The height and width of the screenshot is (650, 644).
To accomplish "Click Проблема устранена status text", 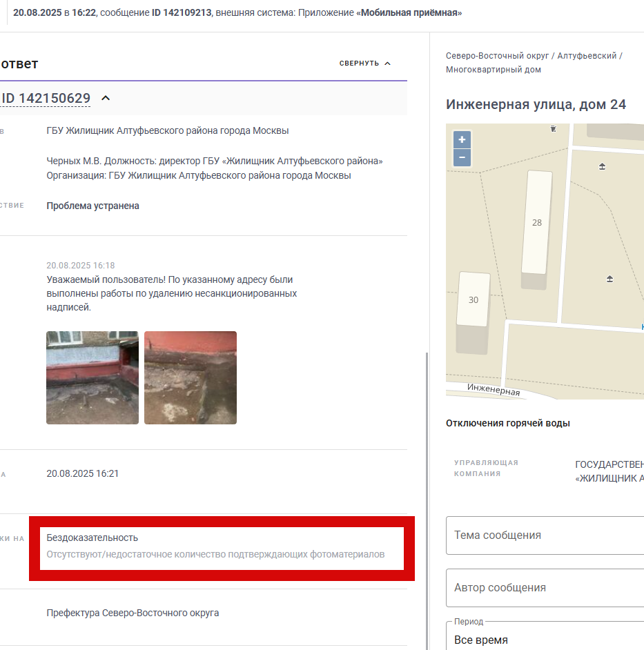I will click(93, 206).
